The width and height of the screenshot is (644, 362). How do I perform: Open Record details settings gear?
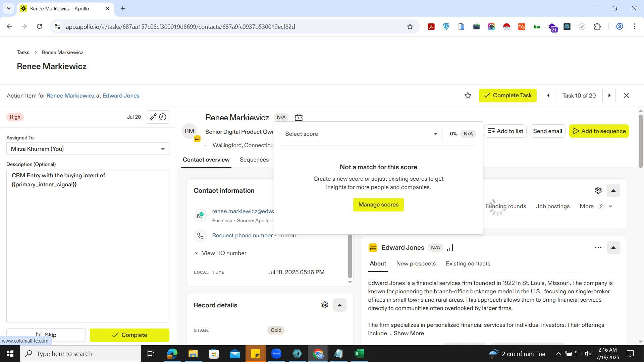pos(324,305)
